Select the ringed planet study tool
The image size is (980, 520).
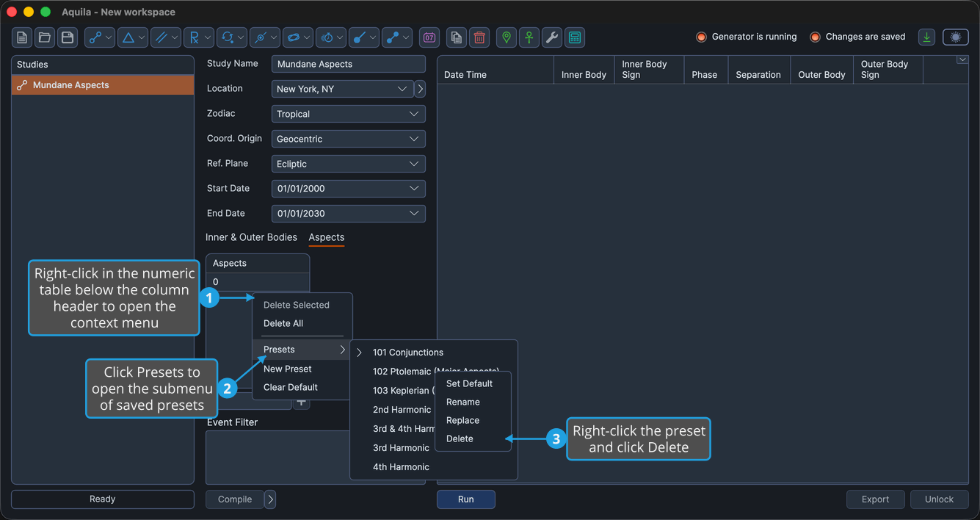click(298, 37)
